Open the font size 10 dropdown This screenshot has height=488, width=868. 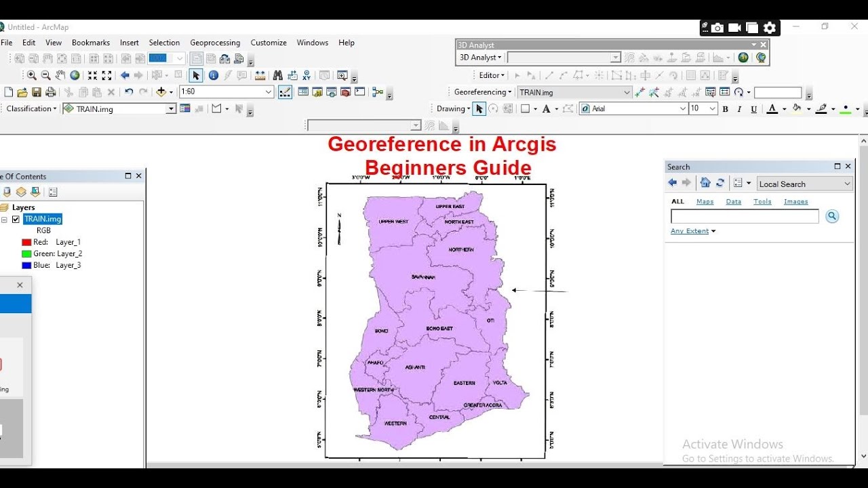[x=712, y=108]
